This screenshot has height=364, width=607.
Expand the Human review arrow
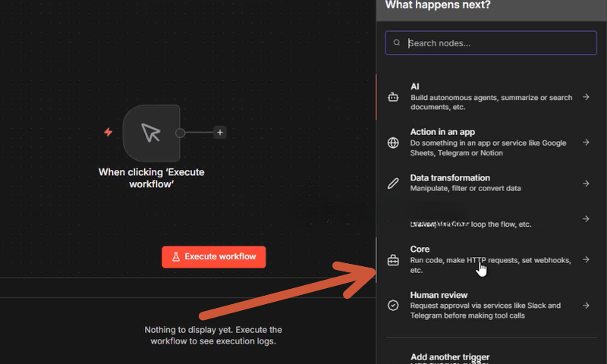point(586,306)
